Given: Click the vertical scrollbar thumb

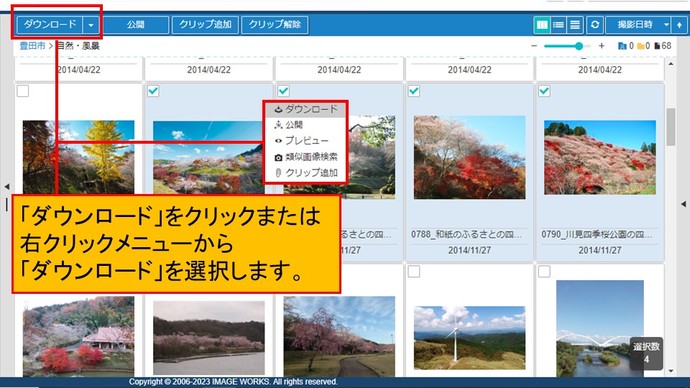Looking at the screenshot, I should coord(671,127).
